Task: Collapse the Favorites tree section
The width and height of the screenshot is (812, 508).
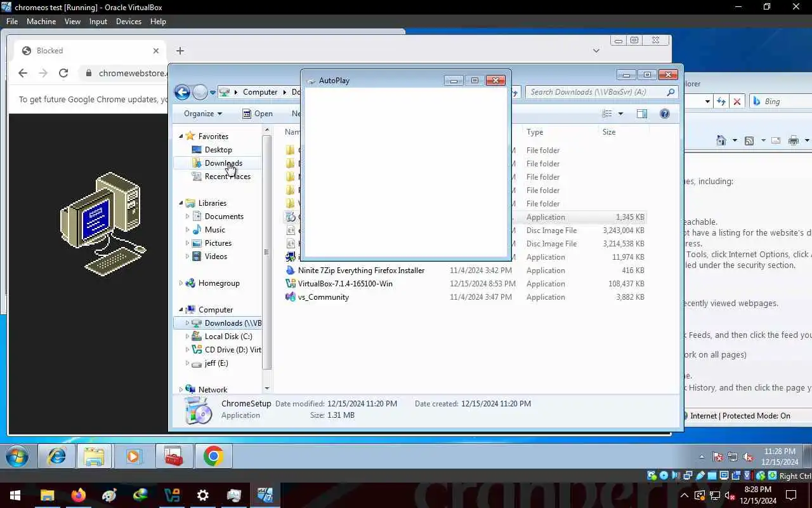Action: [x=181, y=137]
